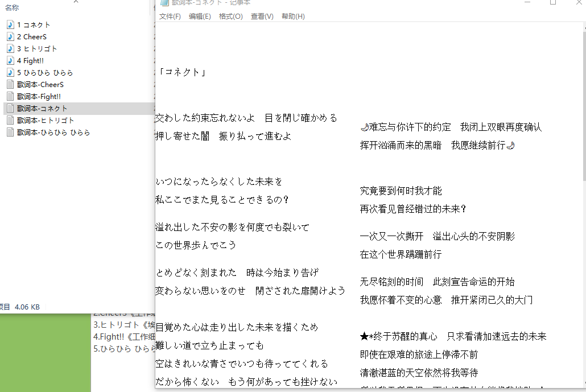Click the lyric line とめどなく刻まれた 時は今始まり告げ
This screenshot has height=392, width=586.
tap(237, 273)
